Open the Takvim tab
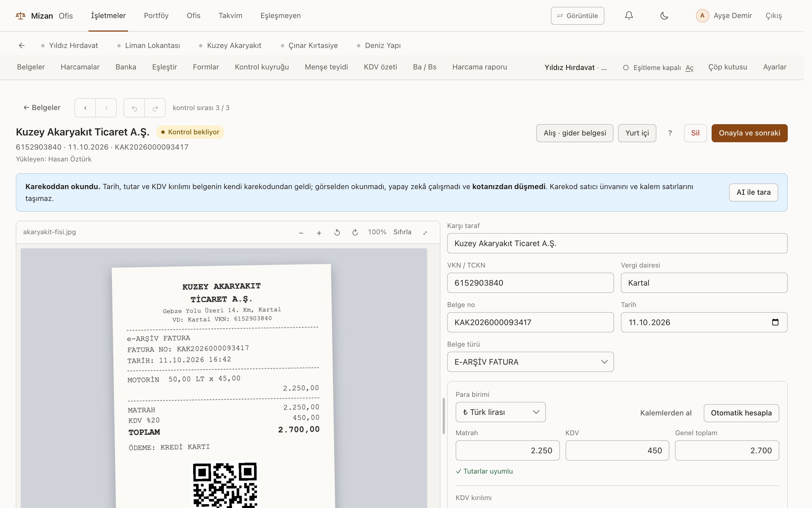Viewport: 812px width, 508px height. pos(230,16)
